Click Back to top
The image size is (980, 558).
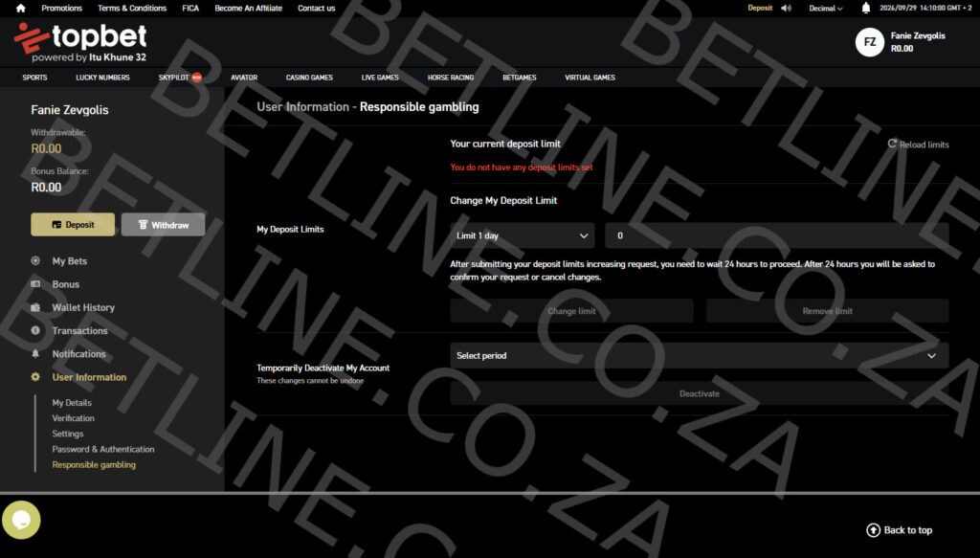[x=907, y=530]
